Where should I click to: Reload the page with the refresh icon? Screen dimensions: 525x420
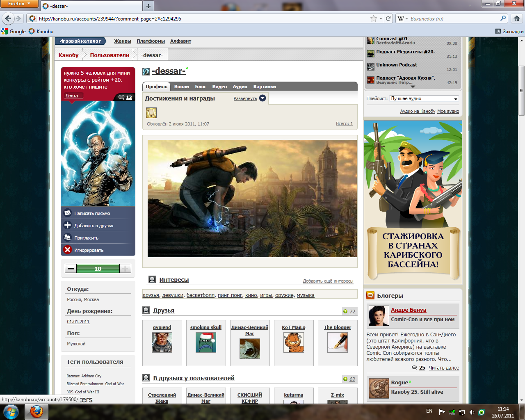[x=388, y=18]
